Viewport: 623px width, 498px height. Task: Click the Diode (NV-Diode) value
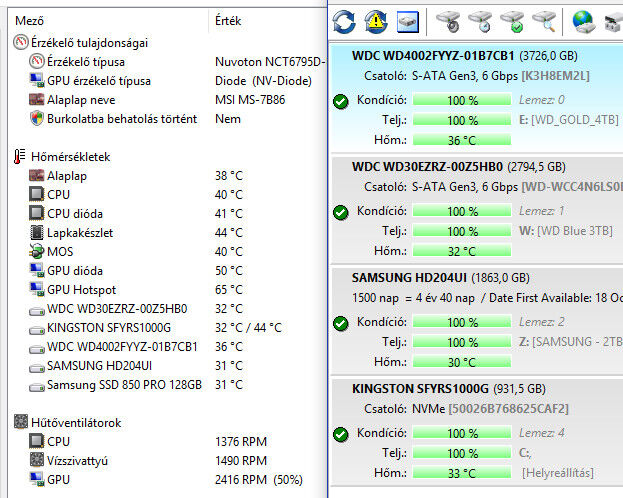coord(263,81)
